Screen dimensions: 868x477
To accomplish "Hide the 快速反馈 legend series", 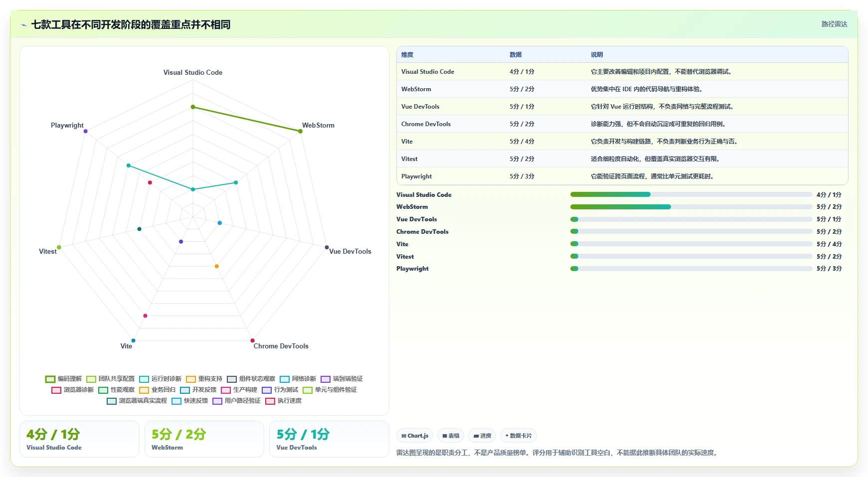I will pos(189,401).
